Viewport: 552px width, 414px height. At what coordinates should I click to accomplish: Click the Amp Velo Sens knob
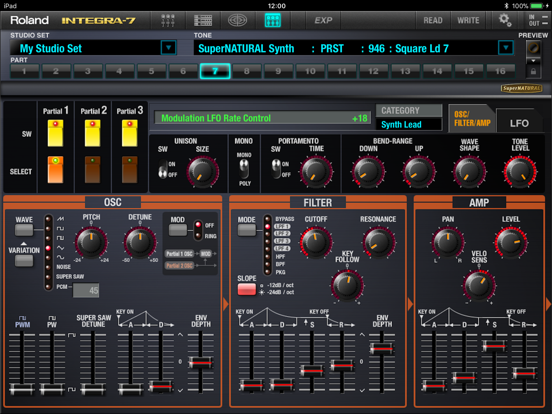coord(479,286)
